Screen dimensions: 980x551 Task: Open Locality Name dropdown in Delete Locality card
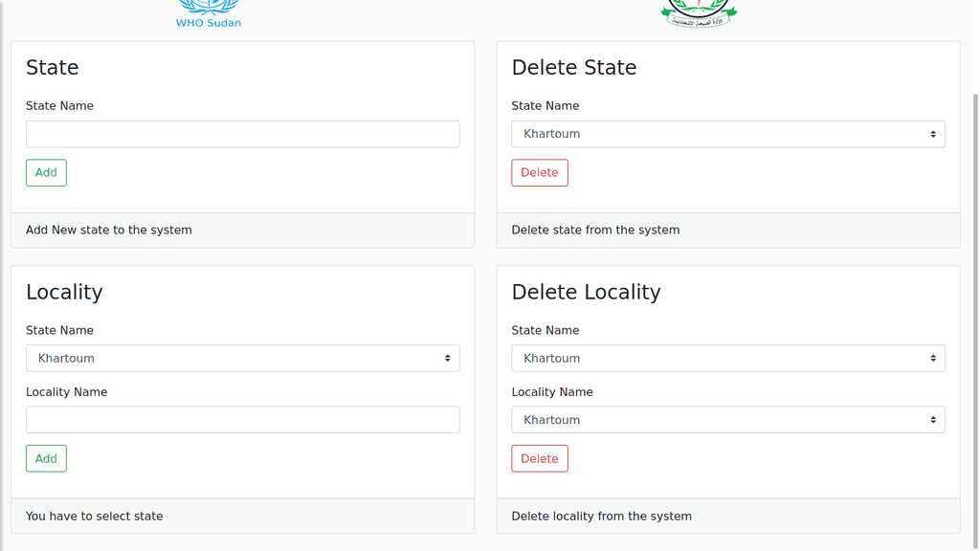(x=728, y=420)
